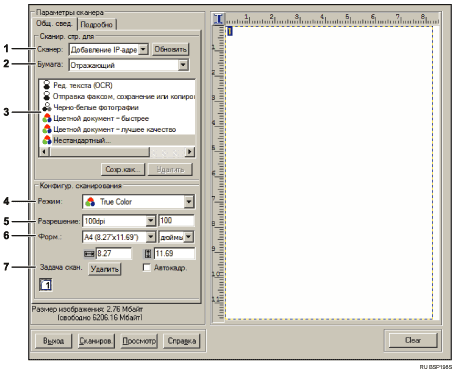456x371 pixels.
Task: Open help with the Справка button
Action: coord(182,341)
